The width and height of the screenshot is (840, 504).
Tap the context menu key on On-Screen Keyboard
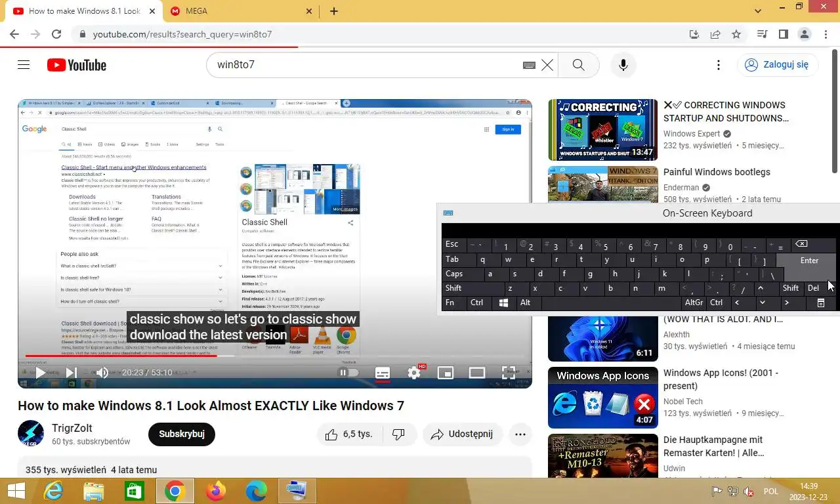[x=820, y=303]
